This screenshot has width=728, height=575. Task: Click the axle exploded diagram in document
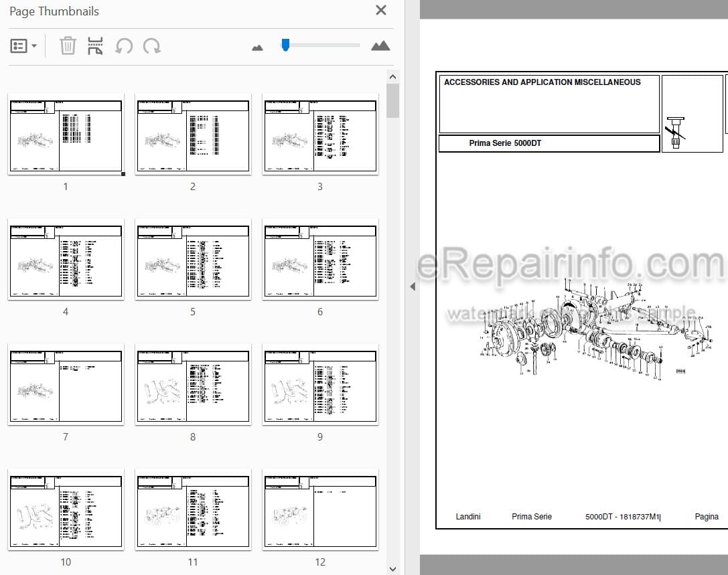point(596,329)
